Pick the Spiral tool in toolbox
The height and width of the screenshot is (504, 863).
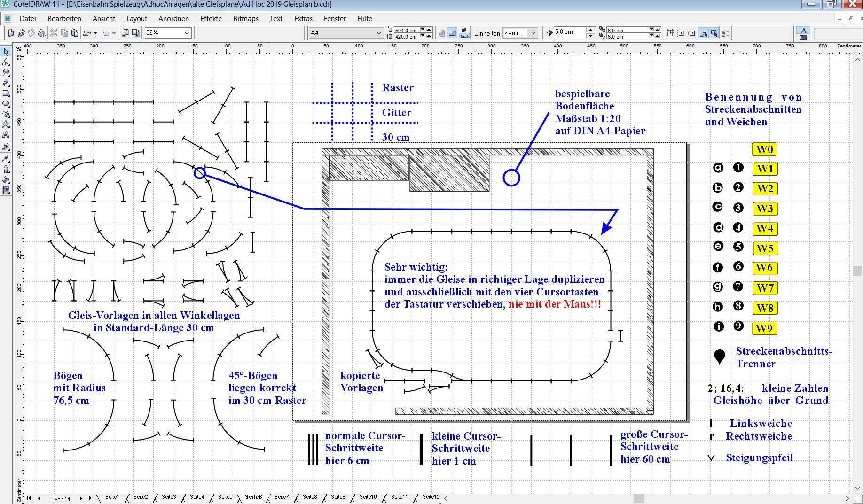[x=6, y=114]
